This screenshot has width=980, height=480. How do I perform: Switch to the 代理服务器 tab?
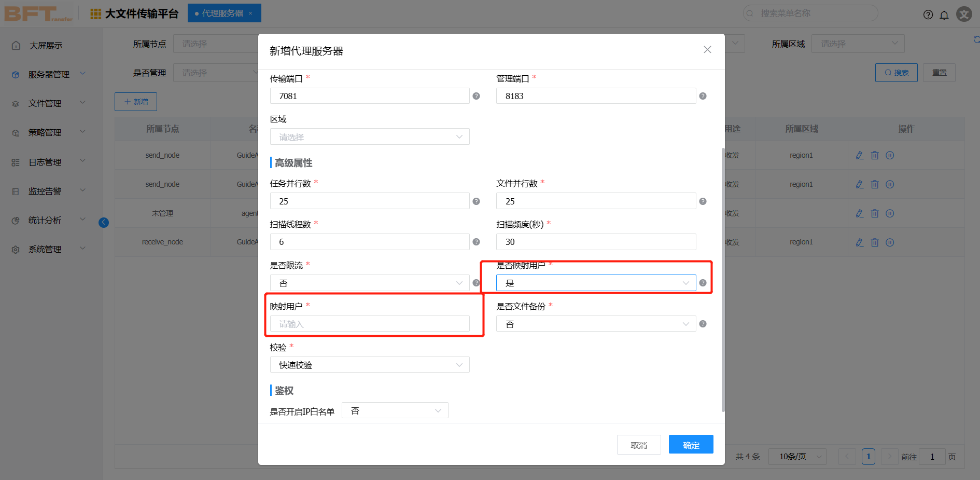click(222, 13)
